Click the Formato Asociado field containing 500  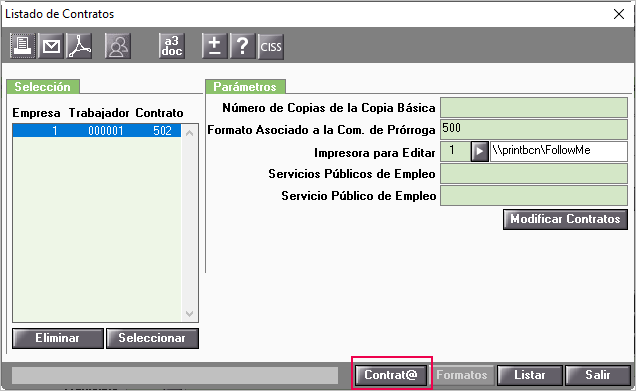[x=534, y=129]
